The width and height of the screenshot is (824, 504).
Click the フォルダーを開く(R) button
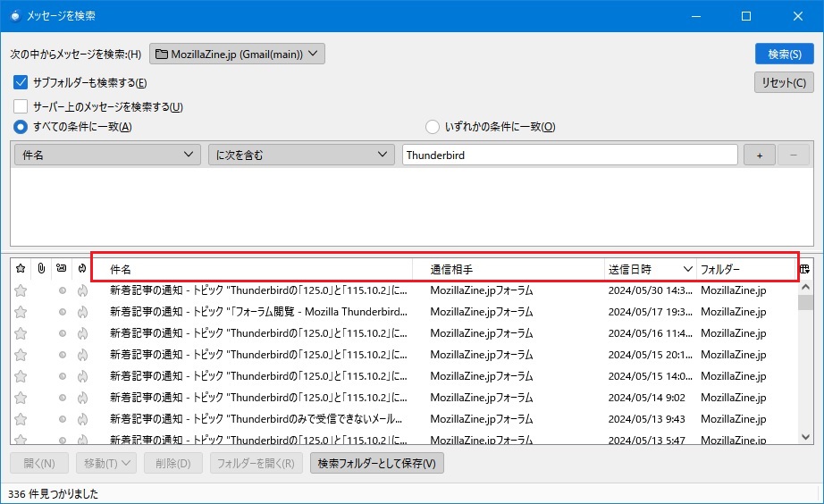256,463
